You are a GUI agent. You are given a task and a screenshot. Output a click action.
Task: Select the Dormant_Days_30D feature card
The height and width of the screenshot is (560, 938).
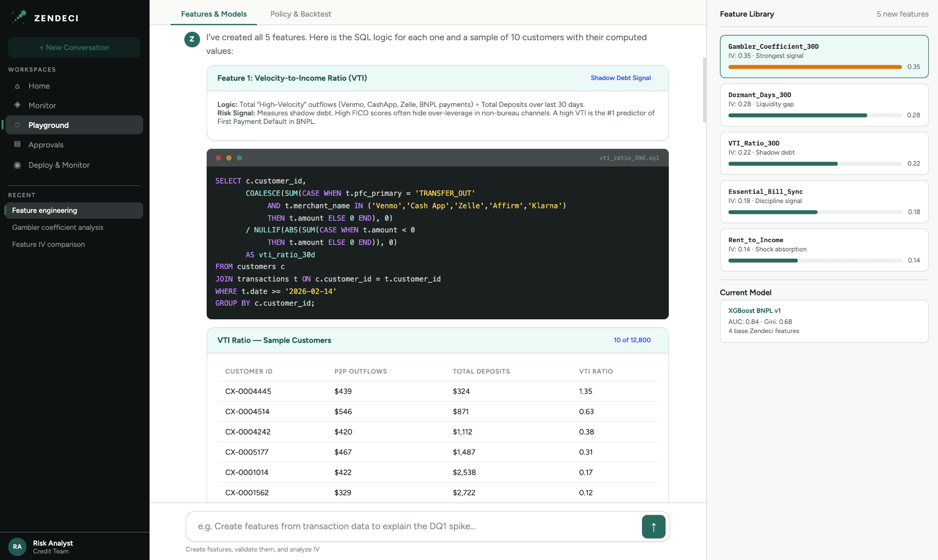tap(824, 105)
